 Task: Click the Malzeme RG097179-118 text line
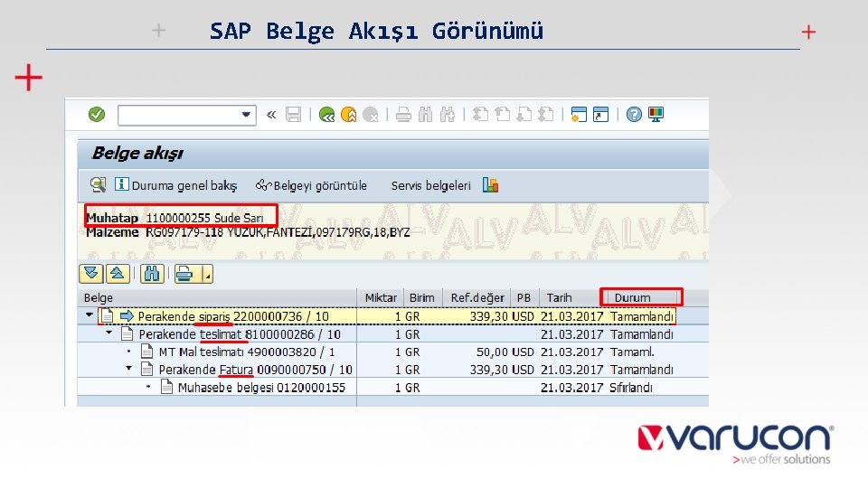248,232
